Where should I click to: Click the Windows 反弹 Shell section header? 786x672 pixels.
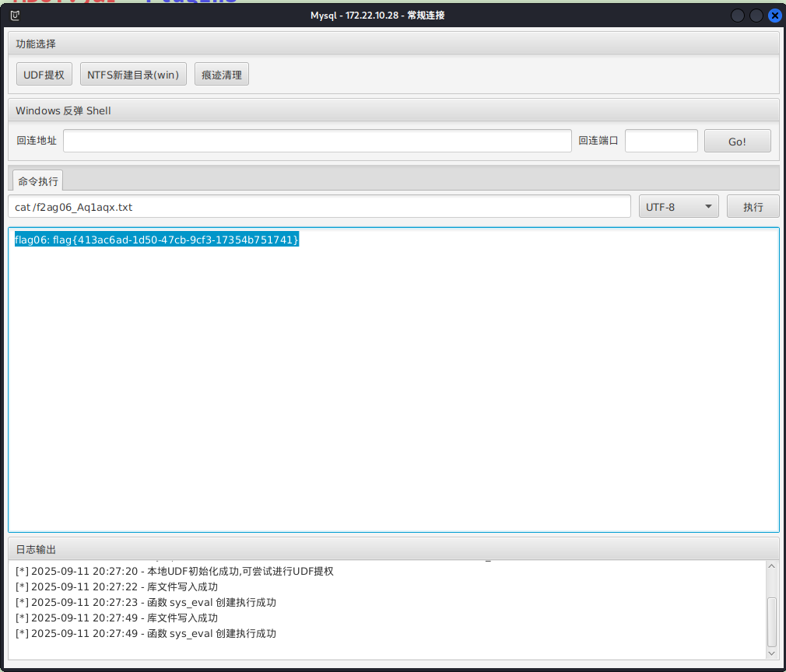pos(394,110)
